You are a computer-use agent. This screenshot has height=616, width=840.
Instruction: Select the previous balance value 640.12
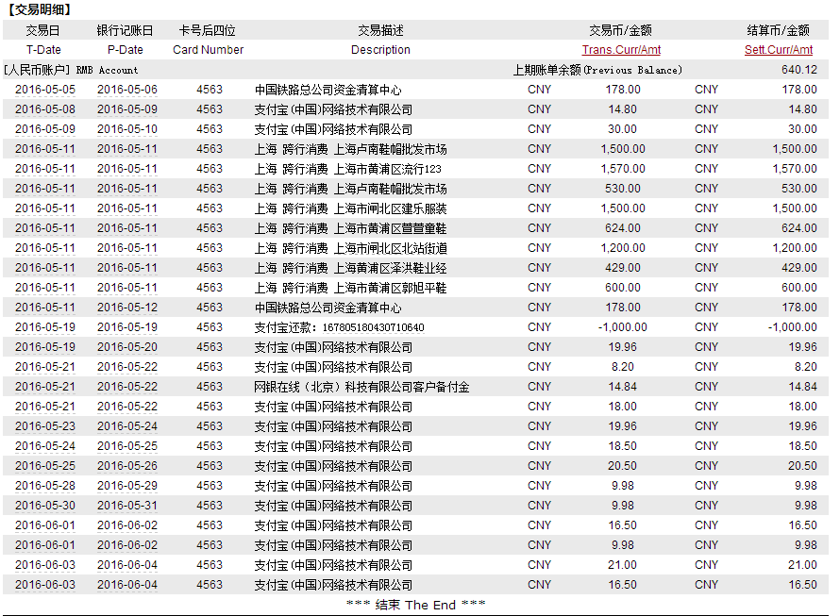799,70
